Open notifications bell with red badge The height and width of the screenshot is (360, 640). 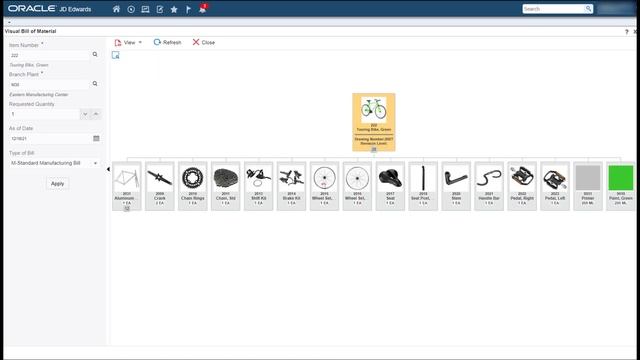click(203, 9)
